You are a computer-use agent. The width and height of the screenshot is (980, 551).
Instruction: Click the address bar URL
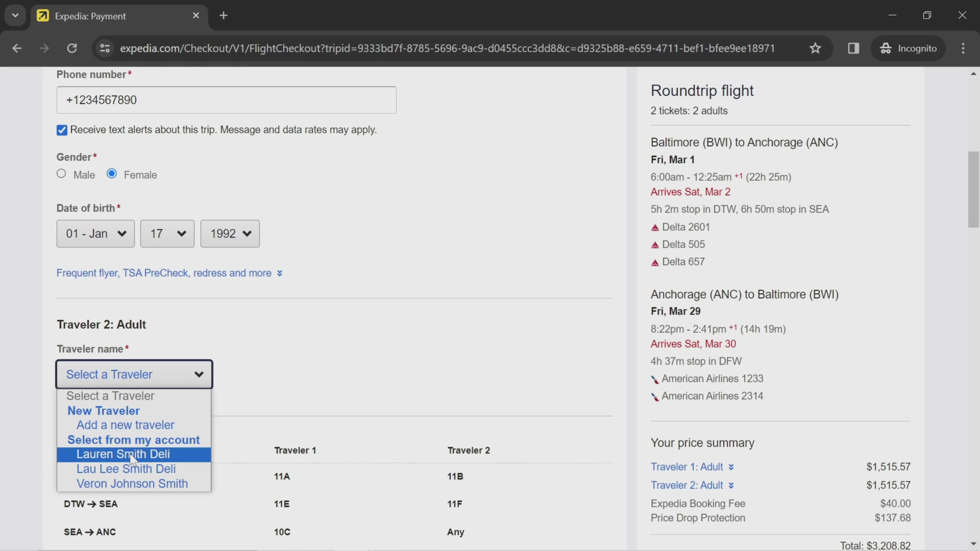coord(447,48)
